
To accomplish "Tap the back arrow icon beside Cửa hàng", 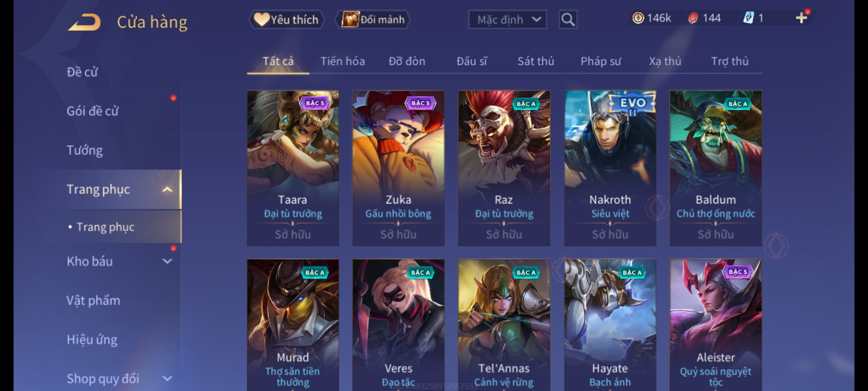I will (84, 22).
